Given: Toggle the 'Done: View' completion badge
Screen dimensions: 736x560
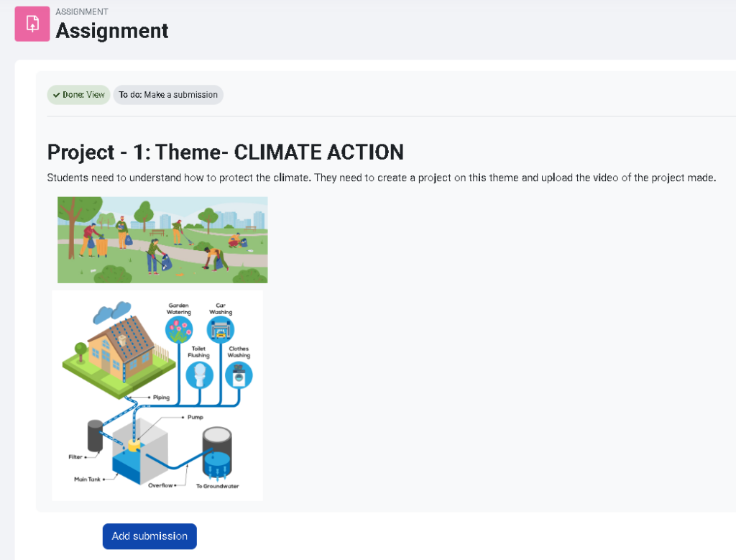Looking at the screenshot, I should coord(78,94).
